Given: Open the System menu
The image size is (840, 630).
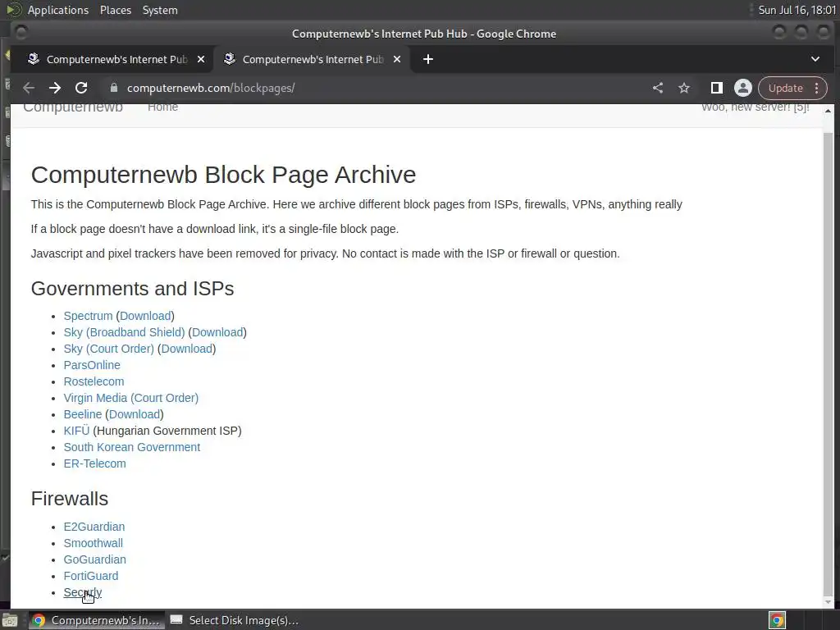Looking at the screenshot, I should tap(160, 10).
